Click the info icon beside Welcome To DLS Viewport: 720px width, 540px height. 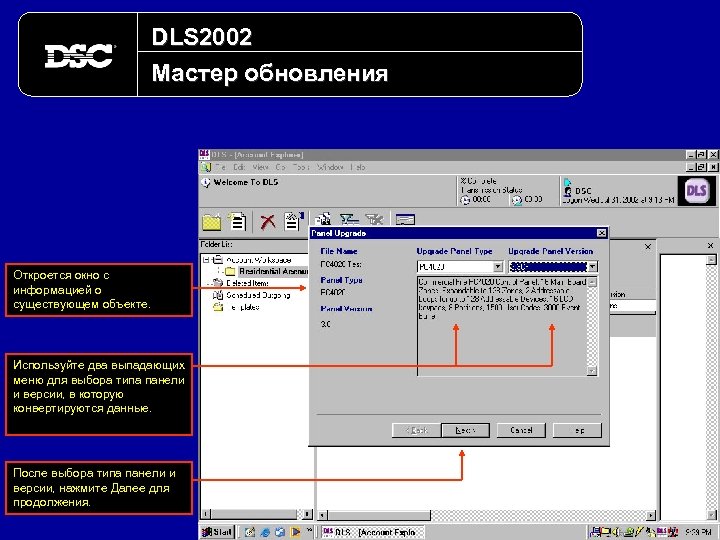pyautogui.click(x=206, y=183)
